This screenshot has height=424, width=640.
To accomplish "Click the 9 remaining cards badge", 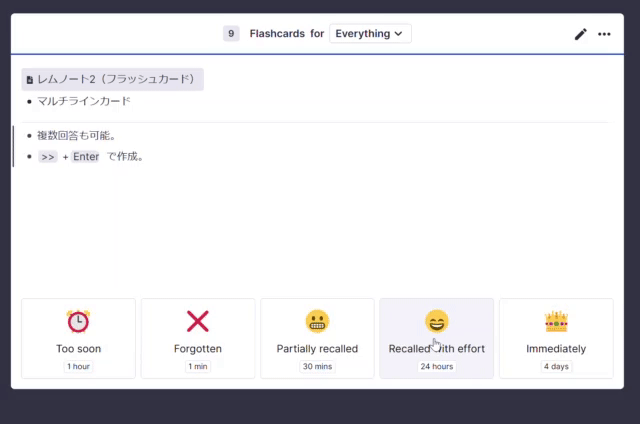I will 231,34.
